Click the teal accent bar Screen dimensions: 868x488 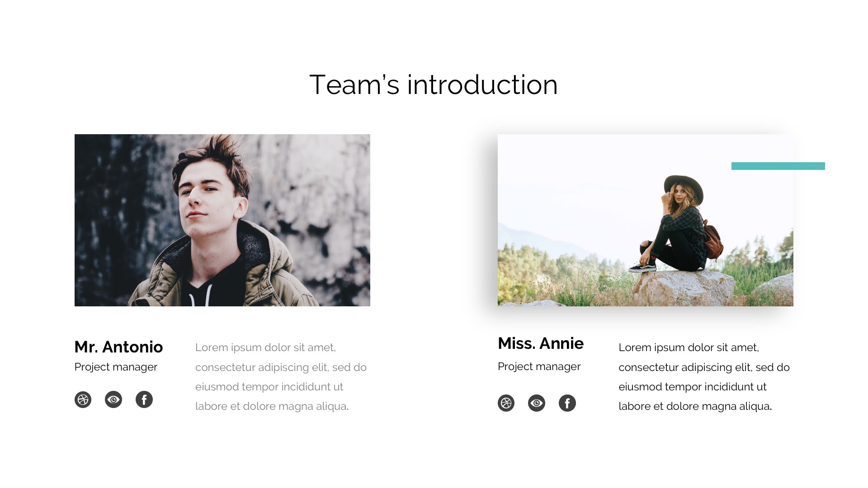pos(778,166)
